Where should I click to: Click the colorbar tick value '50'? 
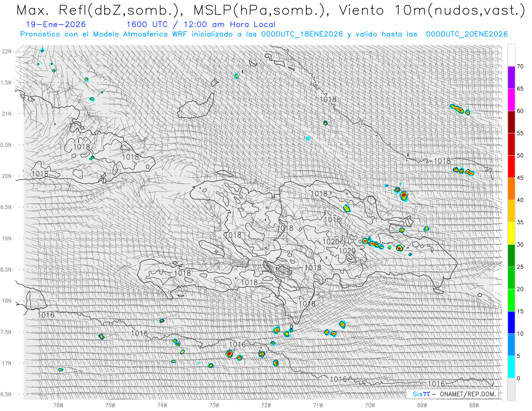(520, 156)
